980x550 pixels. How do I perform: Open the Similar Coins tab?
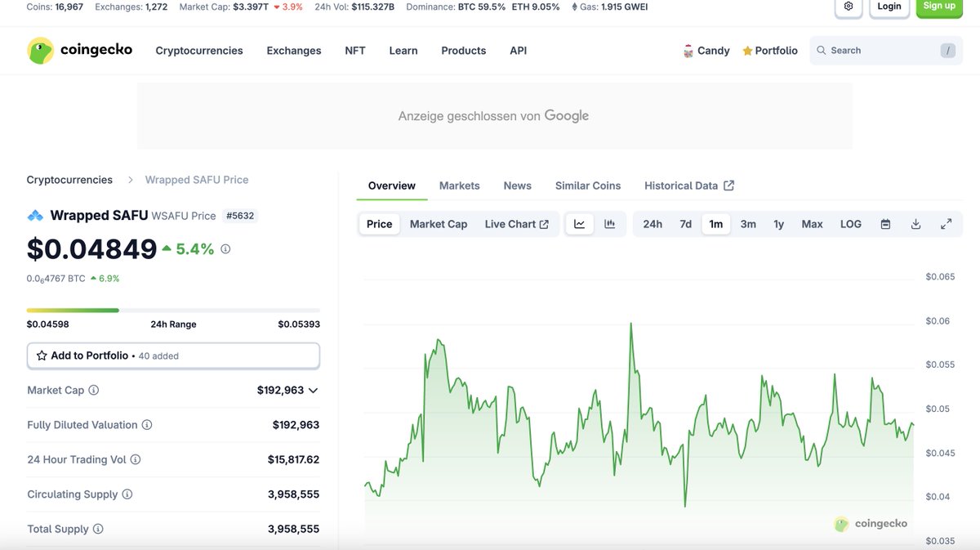click(588, 186)
